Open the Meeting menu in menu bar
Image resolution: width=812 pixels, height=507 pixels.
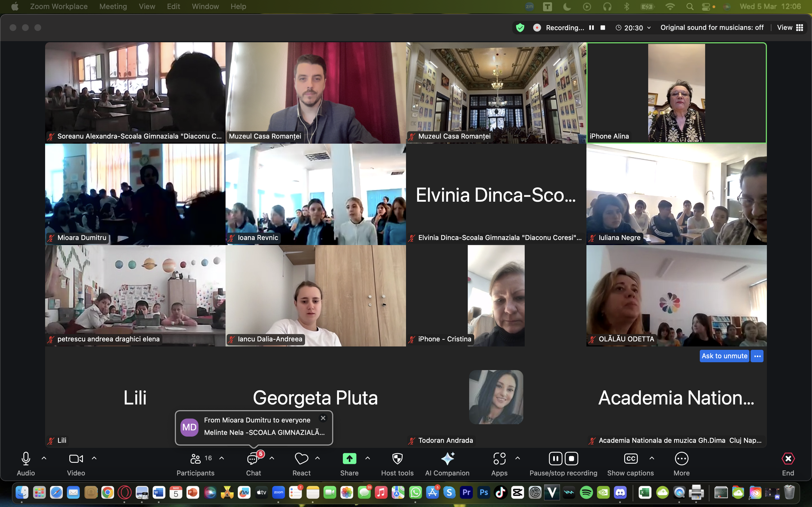point(113,6)
